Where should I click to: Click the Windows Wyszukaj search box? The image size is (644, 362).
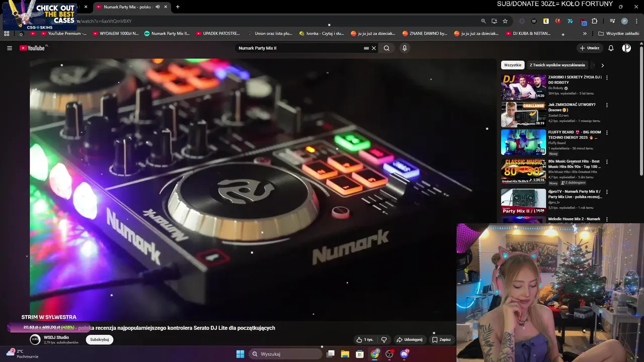pos(285,354)
